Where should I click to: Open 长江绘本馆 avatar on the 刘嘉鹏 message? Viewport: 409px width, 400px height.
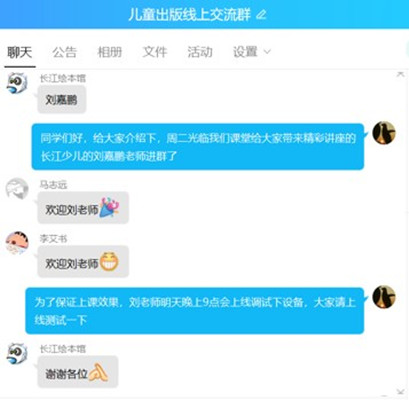click(x=17, y=83)
